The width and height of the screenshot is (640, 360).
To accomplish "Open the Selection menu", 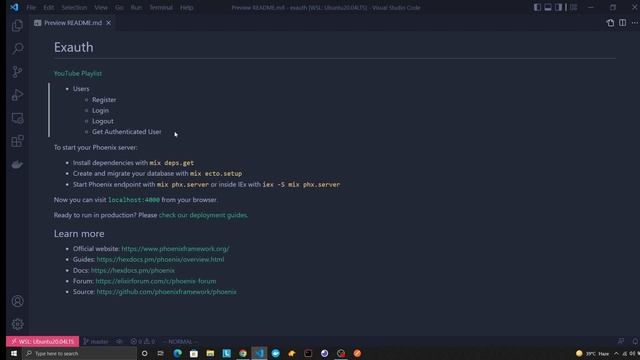I will [74, 7].
